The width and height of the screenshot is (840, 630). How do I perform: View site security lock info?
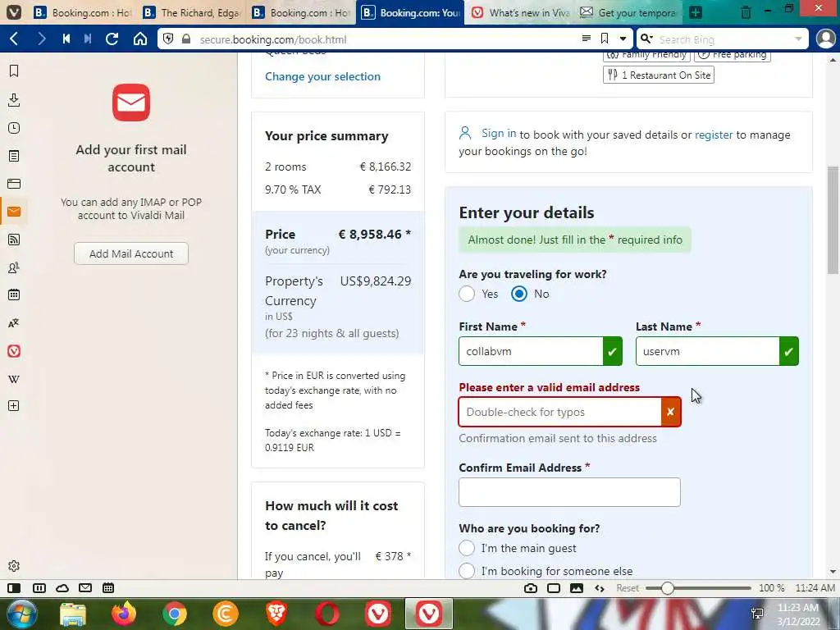[x=186, y=39]
